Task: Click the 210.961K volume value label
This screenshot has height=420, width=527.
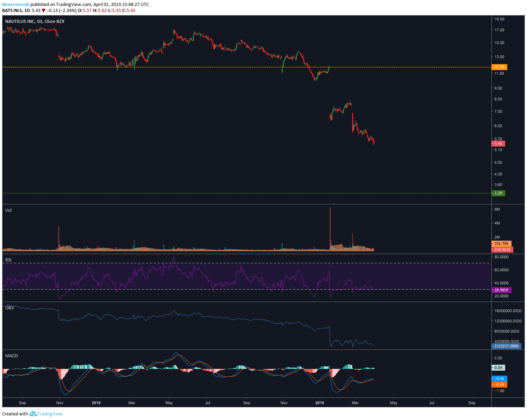Action: click(502, 249)
